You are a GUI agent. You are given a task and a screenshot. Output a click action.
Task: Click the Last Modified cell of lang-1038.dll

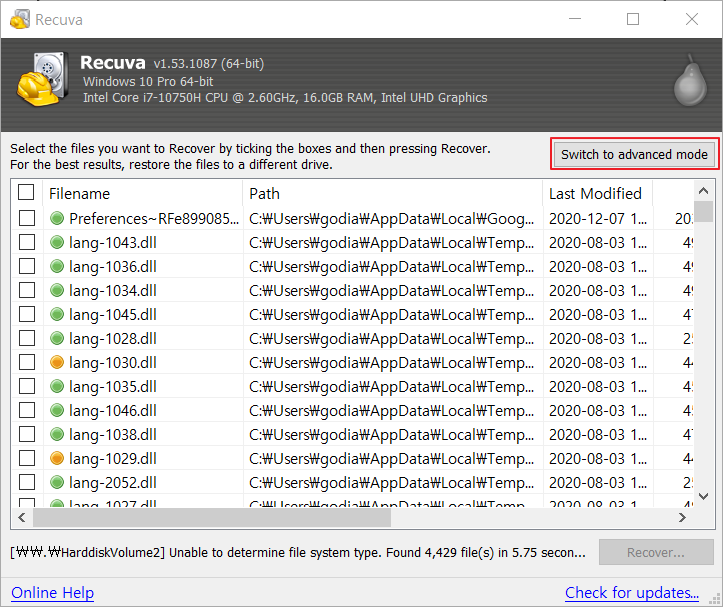[598, 434]
